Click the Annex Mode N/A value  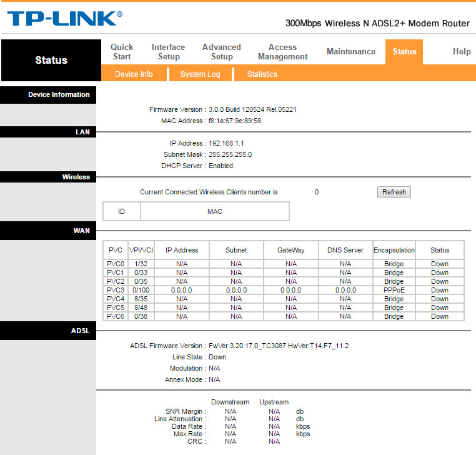tap(214, 379)
